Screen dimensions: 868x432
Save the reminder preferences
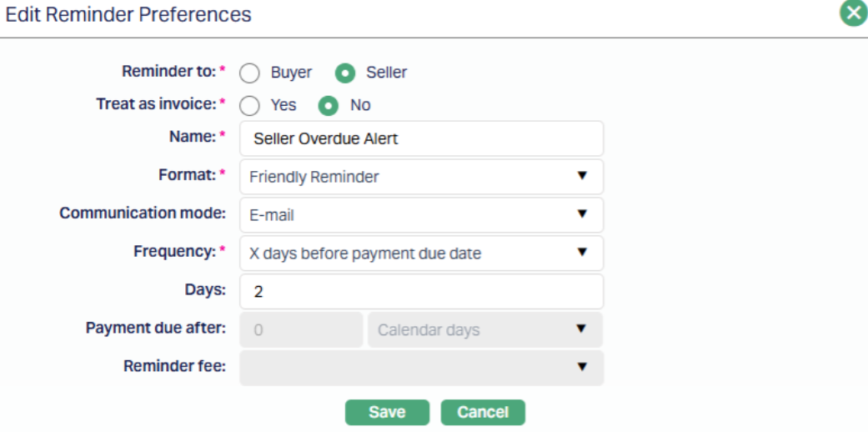coord(387,412)
